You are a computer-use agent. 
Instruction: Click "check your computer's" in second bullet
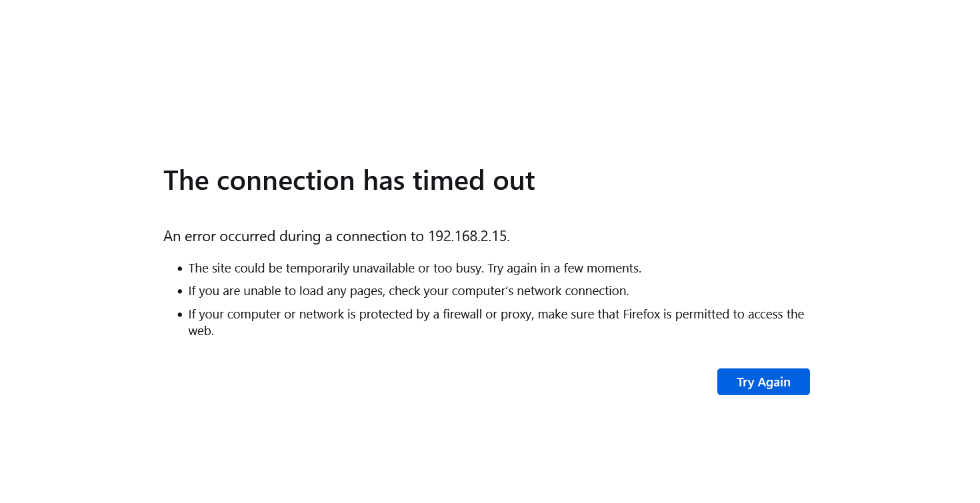tap(451, 291)
